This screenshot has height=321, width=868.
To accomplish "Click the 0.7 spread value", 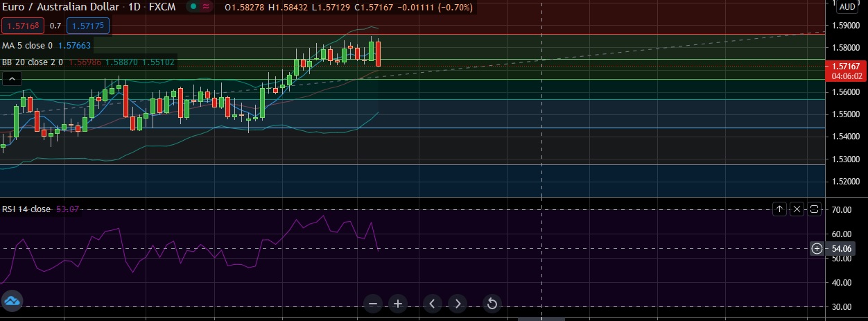I will tap(55, 26).
